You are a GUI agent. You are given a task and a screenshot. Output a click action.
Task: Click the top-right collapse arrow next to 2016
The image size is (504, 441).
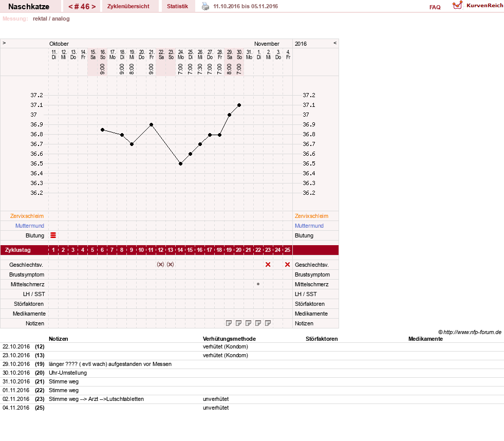335,43
